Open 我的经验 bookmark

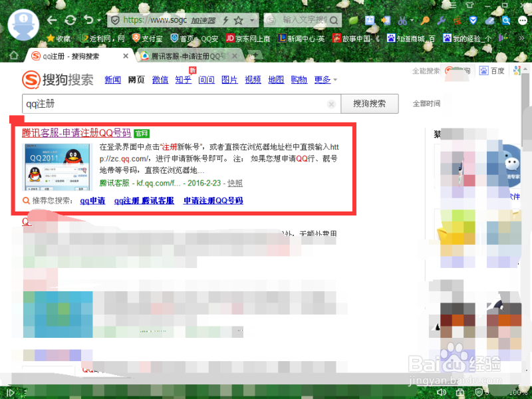click(467, 39)
